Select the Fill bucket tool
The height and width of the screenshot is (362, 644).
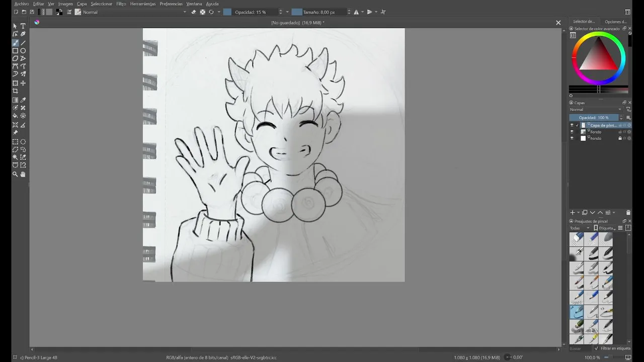click(x=15, y=116)
